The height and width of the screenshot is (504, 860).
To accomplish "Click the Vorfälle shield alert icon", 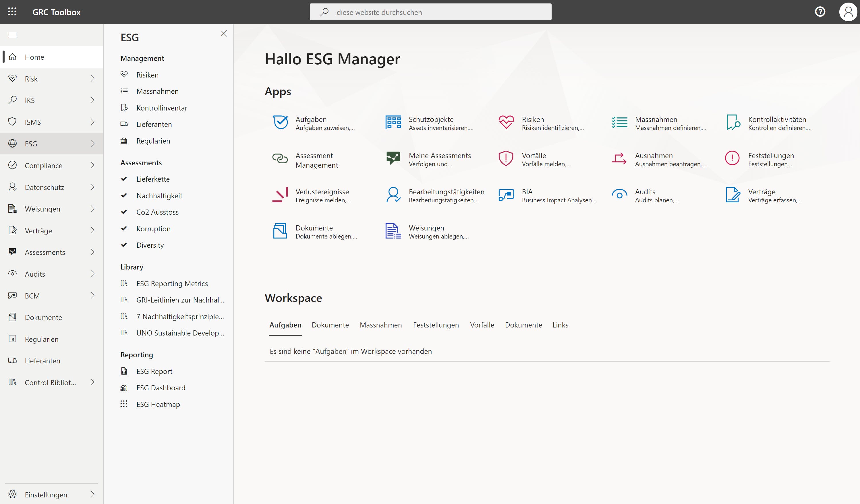I will pos(506,158).
